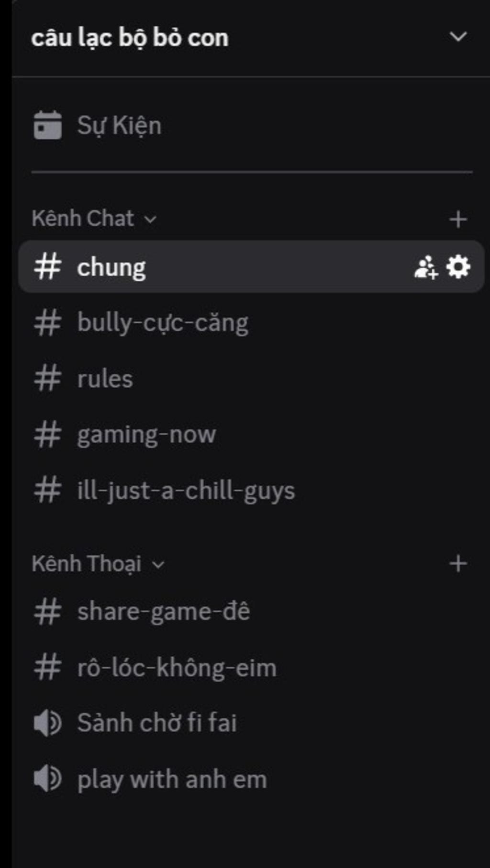Click the câu lạc bộ bò con server name

click(130, 38)
